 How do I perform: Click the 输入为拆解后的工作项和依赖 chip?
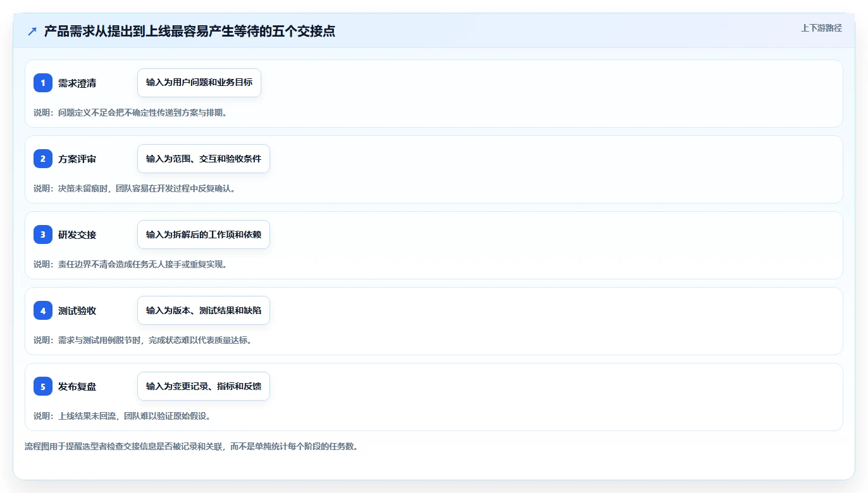pyautogui.click(x=204, y=234)
